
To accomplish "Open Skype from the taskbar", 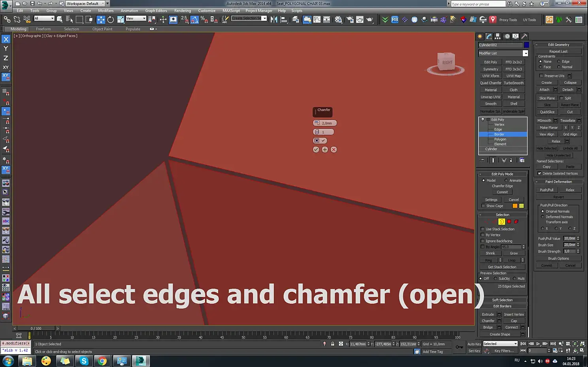I will pyautogui.click(x=84, y=361).
